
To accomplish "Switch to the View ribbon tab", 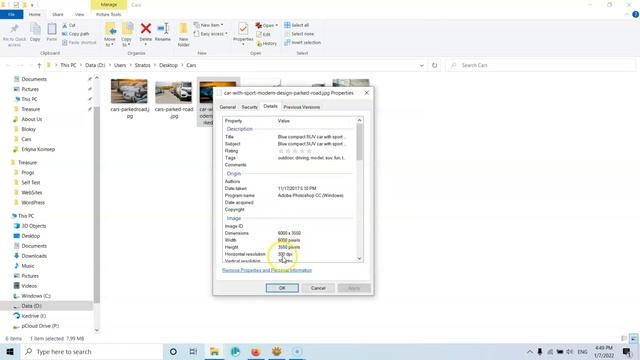I will coord(79,14).
